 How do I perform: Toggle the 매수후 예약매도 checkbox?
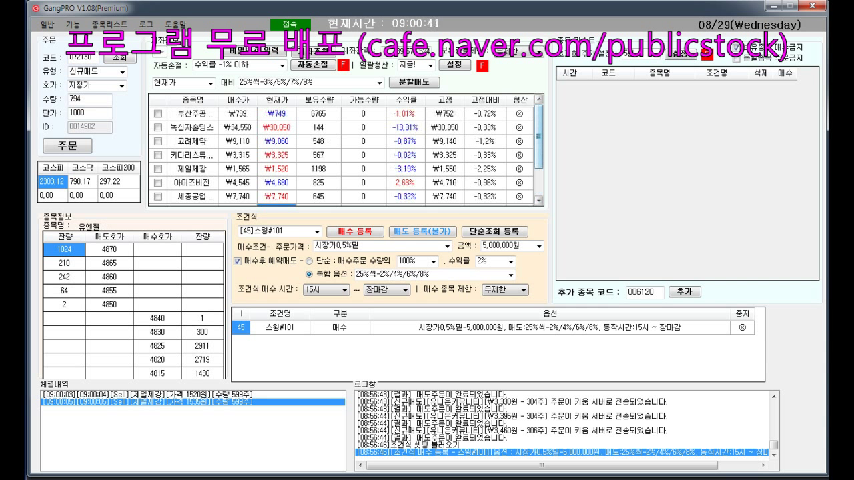[238, 261]
